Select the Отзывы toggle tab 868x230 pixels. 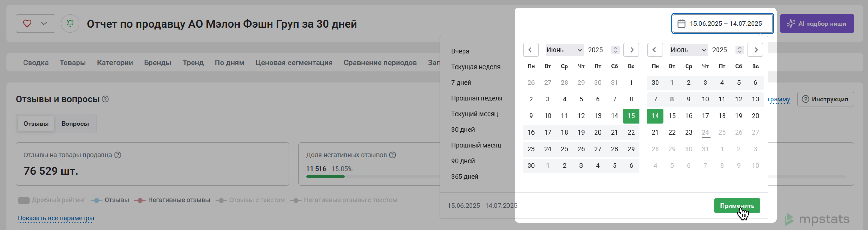36,124
